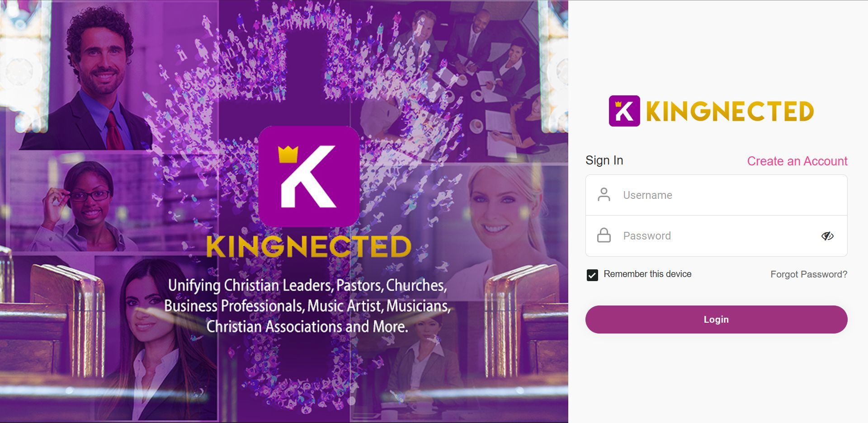Click the large K logo in banner
The image size is (868, 423).
pyautogui.click(x=309, y=177)
